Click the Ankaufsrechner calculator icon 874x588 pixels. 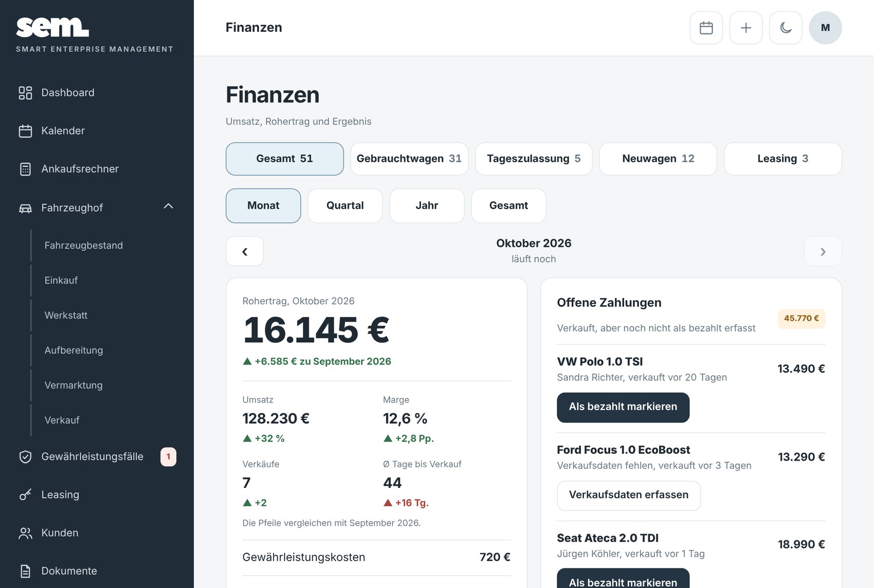pyautogui.click(x=25, y=169)
